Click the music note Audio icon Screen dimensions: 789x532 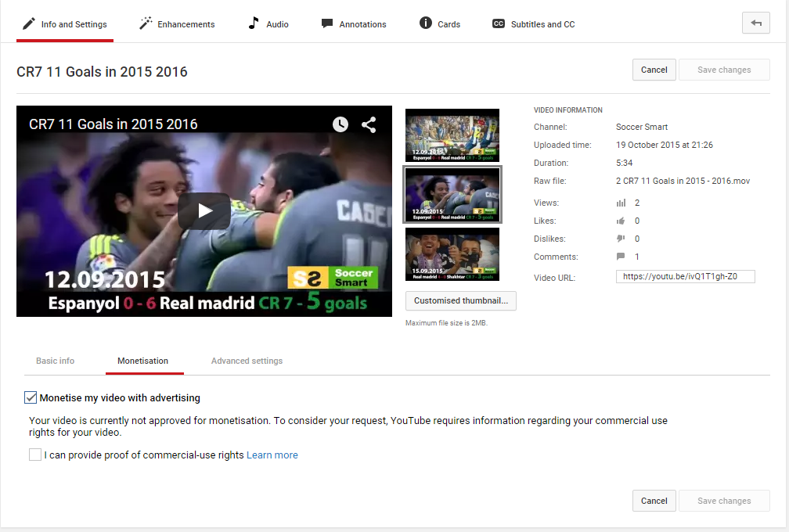tap(254, 23)
